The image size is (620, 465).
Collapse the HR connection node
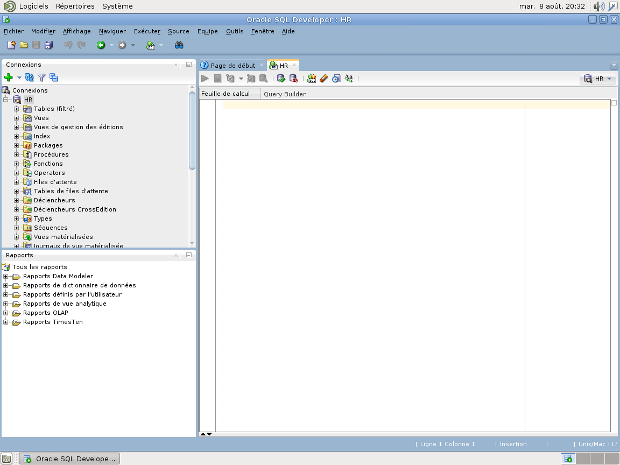point(6,99)
